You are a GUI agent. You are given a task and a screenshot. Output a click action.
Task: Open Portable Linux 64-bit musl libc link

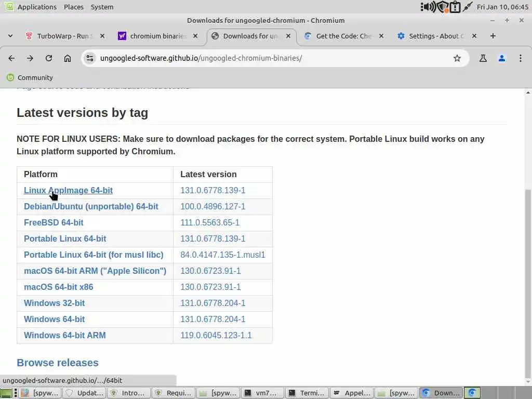point(94,255)
